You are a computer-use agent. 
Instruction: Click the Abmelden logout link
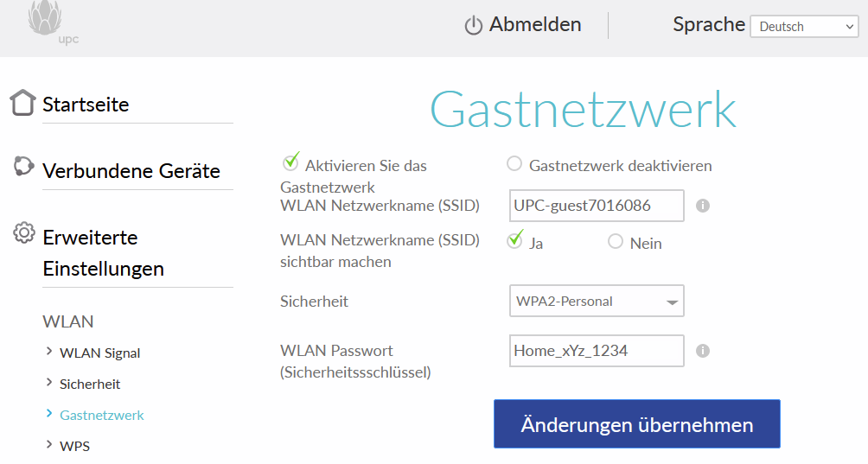(x=534, y=25)
